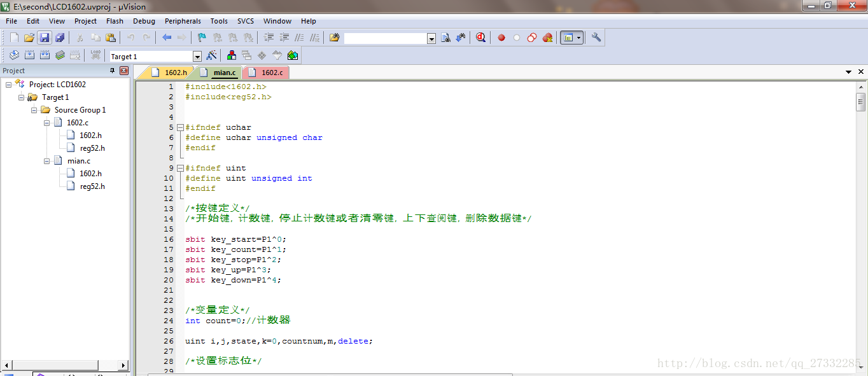Click the Build target icon

pos(29,56)
